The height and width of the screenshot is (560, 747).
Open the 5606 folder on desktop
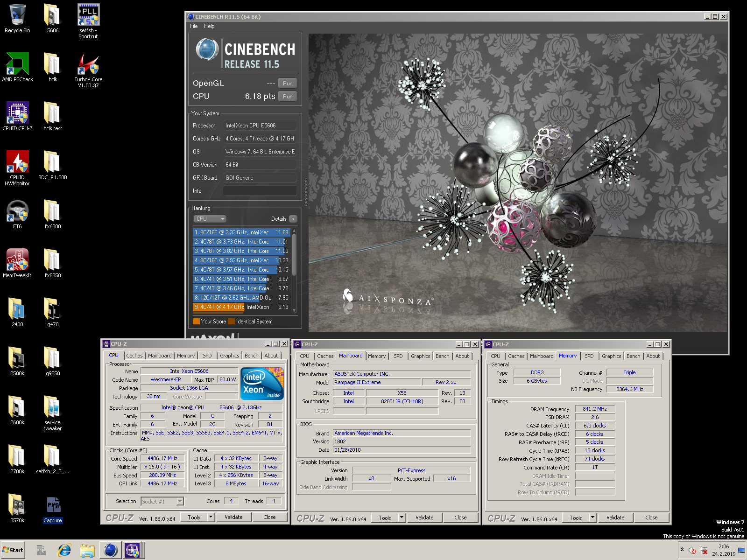[x=52, y=19]
